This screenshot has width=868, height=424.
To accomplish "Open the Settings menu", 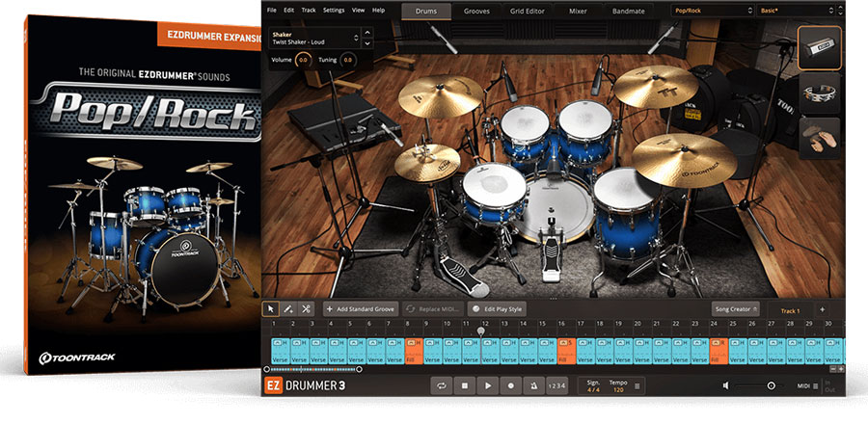I will (334, 10).
